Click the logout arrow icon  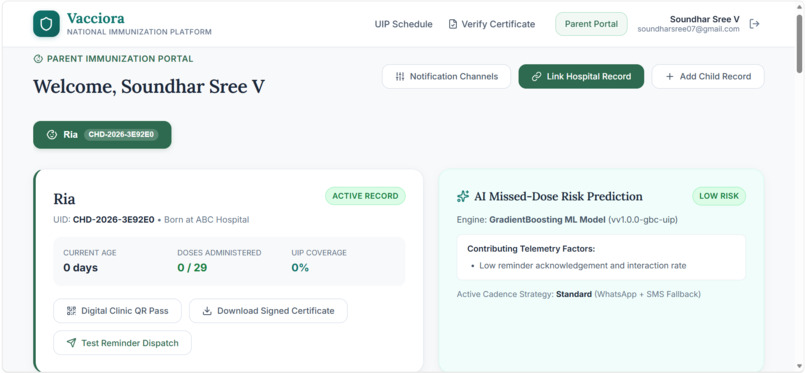(754, 24)
